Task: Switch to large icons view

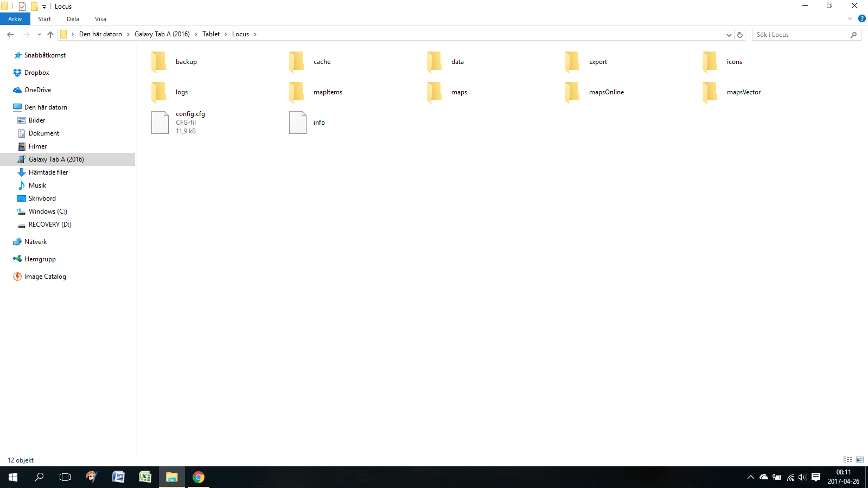Action: (x=860, y=460)
